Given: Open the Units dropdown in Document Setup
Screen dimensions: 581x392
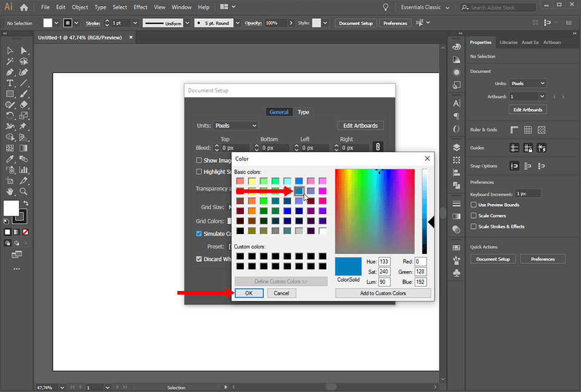Looking at the screenshot, I should pos(236,125).
